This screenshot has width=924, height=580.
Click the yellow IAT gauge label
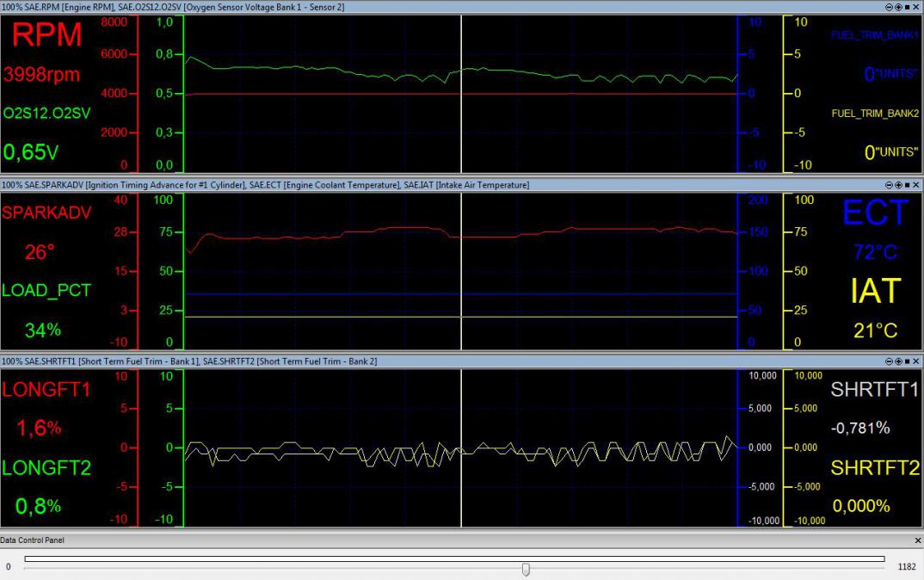click(874, 292)
